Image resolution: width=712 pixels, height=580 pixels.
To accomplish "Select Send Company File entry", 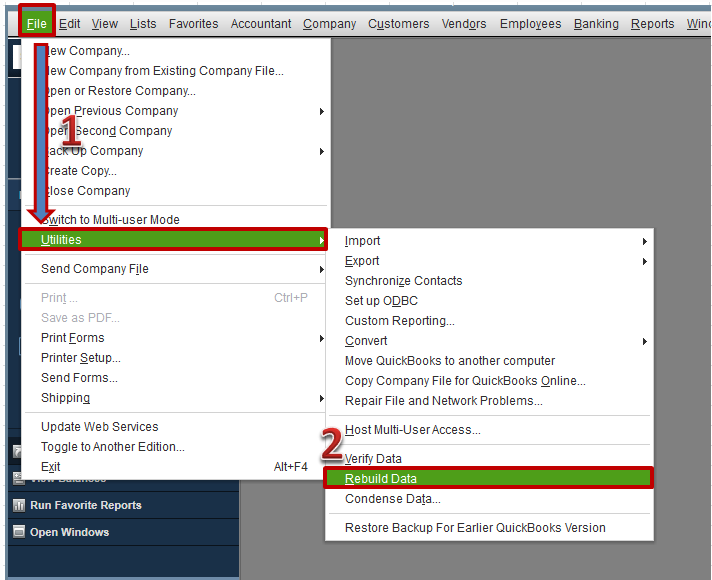I will [95, 269].
